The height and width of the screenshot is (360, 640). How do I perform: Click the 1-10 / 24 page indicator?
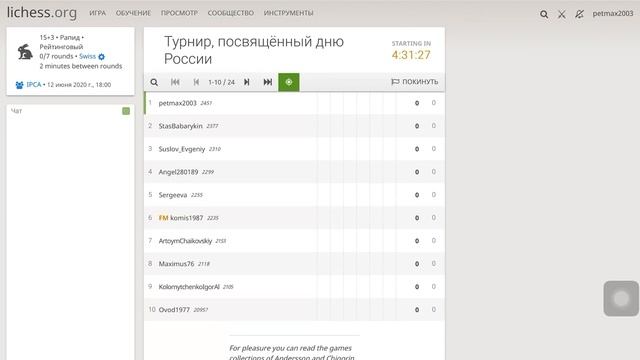coord(221,82)
